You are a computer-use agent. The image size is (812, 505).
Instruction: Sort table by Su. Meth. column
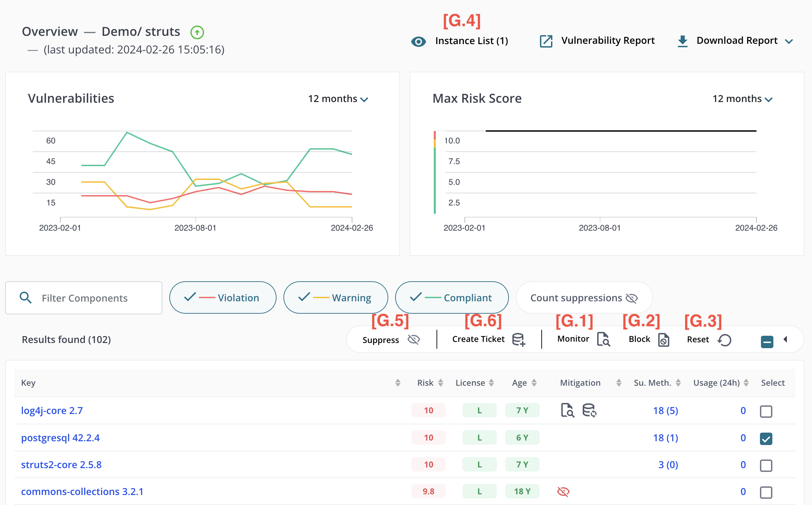678,383
